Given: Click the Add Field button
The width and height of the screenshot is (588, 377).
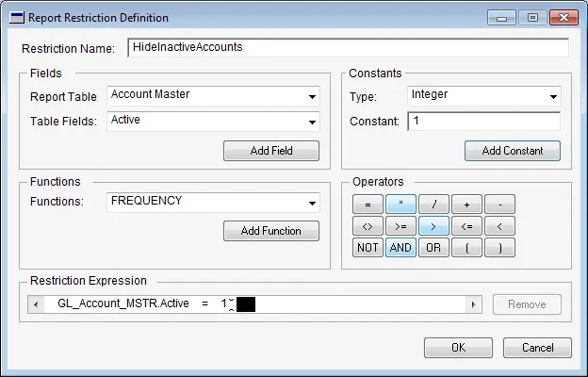Looking at the screenshot, I should tap(271, 151).
